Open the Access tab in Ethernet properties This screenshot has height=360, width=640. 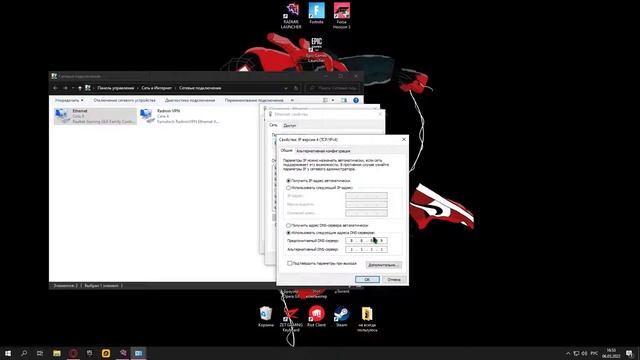point(289,125)
